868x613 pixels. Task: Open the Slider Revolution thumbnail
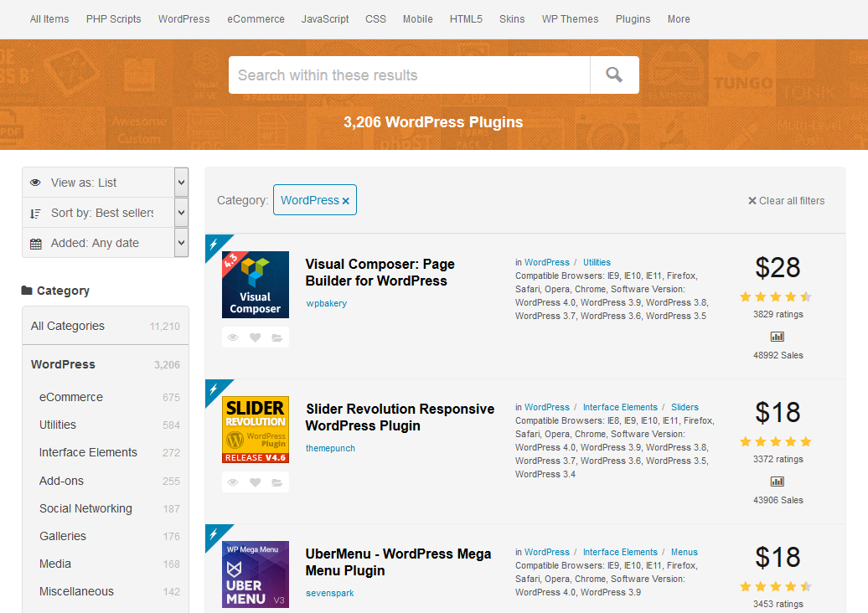coord(256,430)
